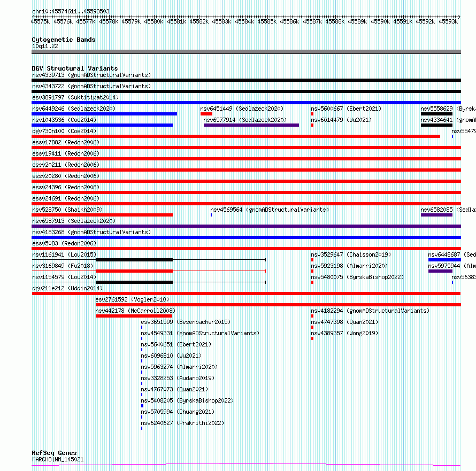Select label essv24396 (Redon2006)

66,187
